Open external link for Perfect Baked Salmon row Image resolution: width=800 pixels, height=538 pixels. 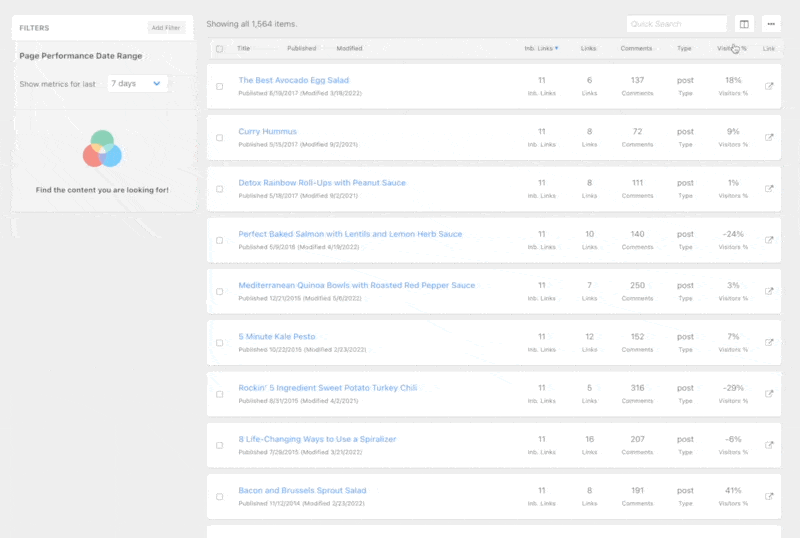click(769, 240)
